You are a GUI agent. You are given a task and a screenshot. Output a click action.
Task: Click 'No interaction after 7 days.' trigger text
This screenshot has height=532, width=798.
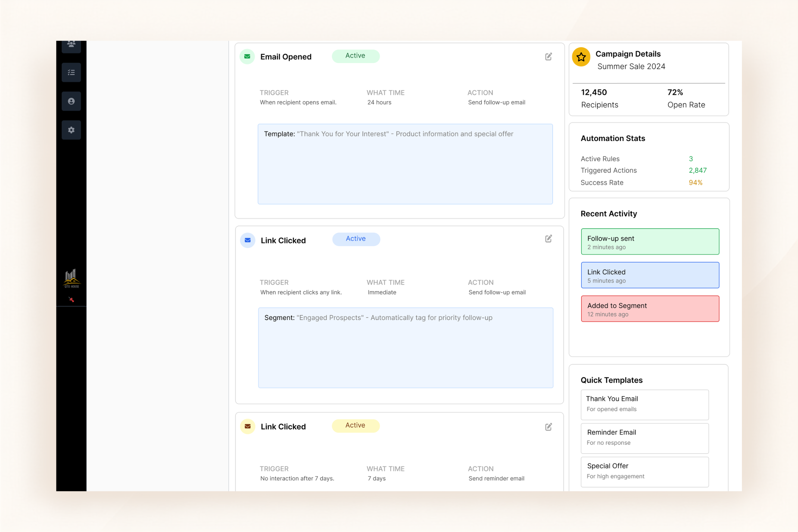pos(297,478)
